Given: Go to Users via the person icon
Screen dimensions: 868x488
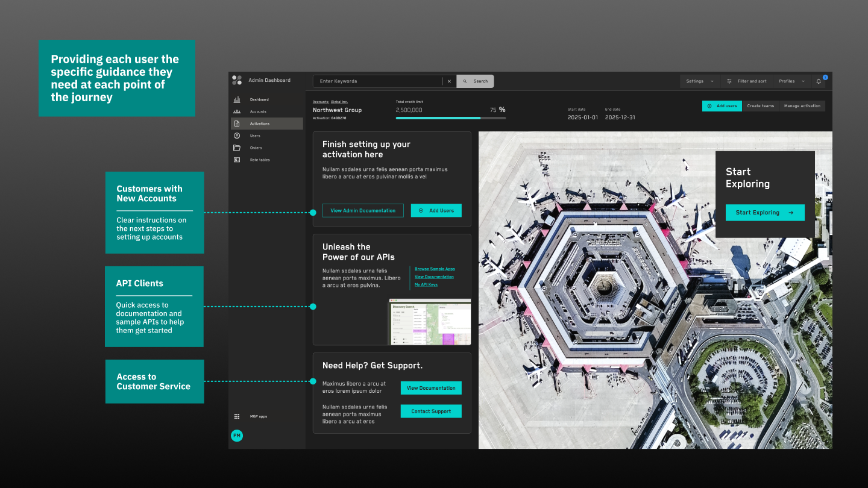Looking at the screenshot, I should point(237,136).
